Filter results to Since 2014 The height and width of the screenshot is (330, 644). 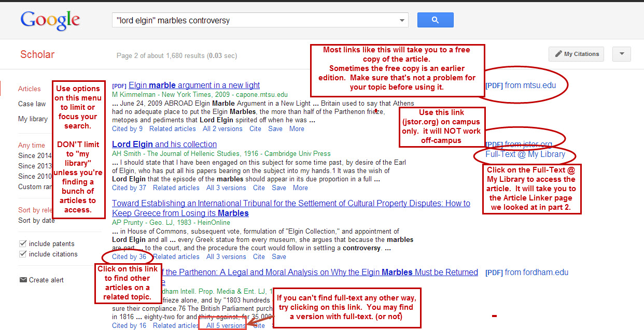pos(35,155)
